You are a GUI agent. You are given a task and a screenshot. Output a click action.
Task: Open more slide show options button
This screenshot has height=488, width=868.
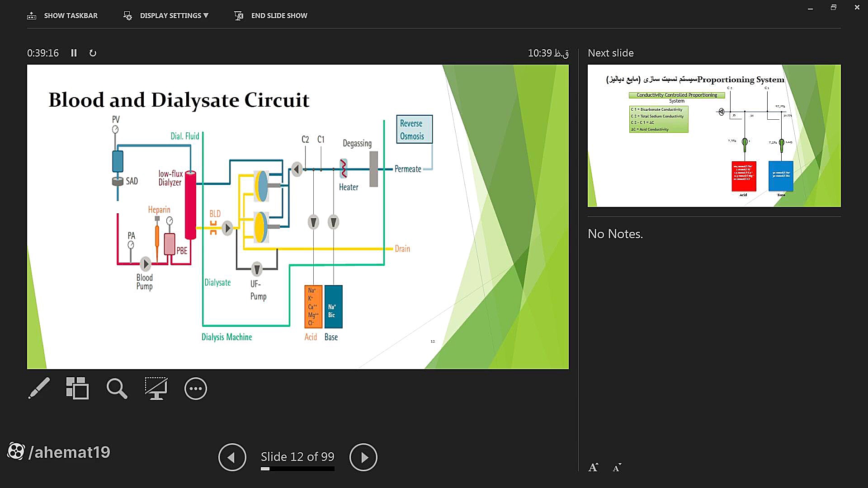point(195,389)
